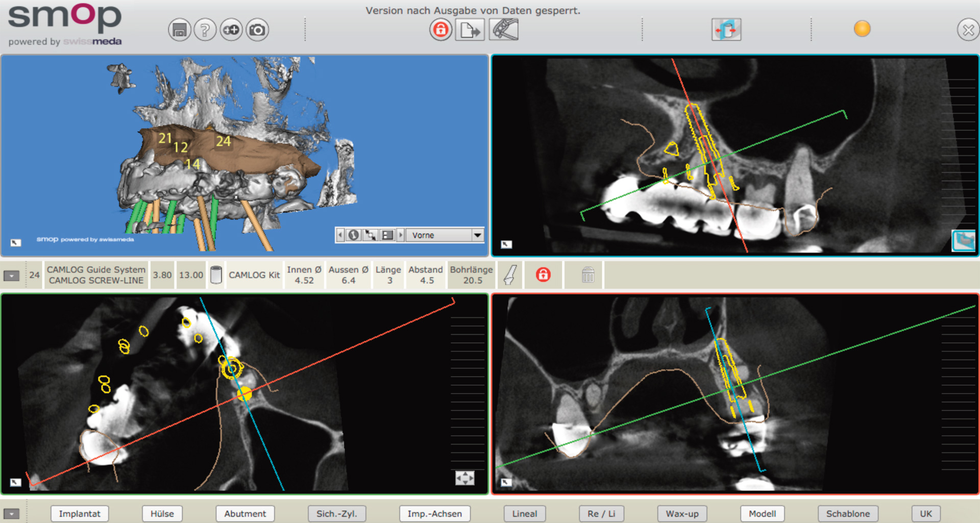Open the Vorne view direction dropdown
Viewport: 980px width, 523px height.
point(477,235)
